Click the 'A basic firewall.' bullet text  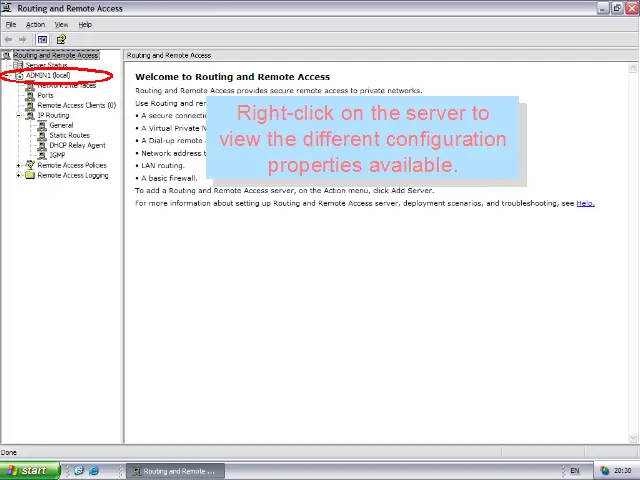click(169, 178)
